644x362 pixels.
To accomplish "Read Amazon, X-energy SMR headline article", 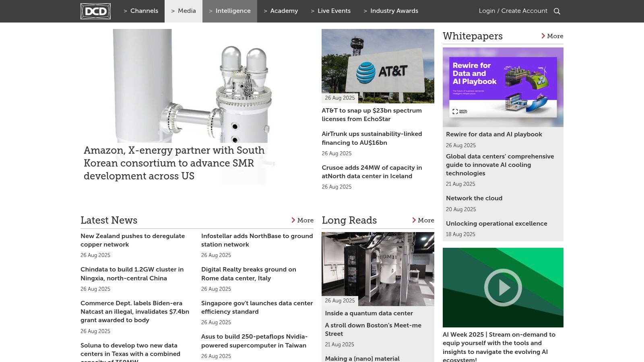I will point(174,163).
